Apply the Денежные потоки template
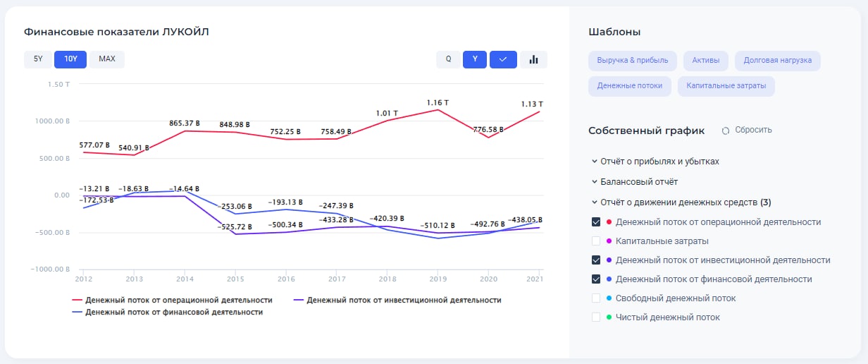 tap(630, 86)
